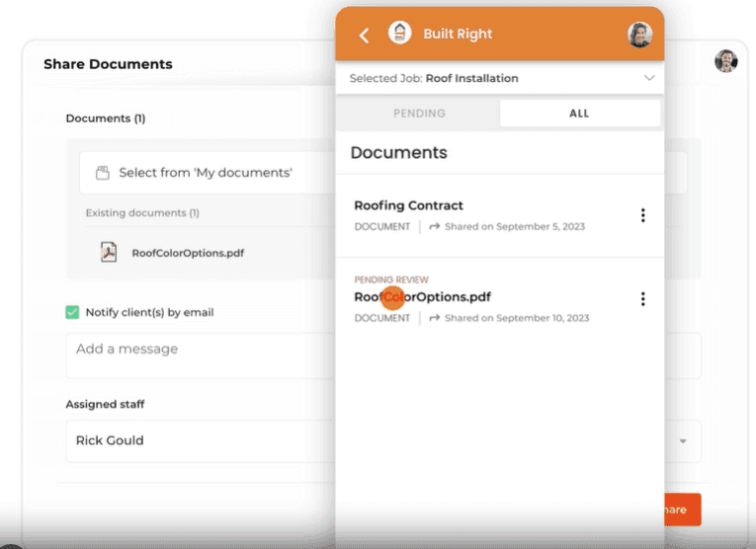
Task: Click Select from 'My documents' button
Action: pyautogui.click(x=208, y=173)
